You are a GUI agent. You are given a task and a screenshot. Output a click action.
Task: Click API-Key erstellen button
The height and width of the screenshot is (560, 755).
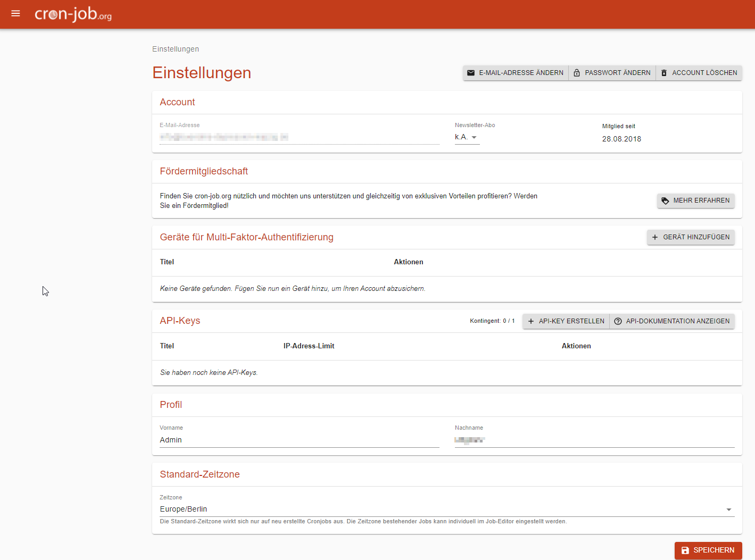point(566,321)
